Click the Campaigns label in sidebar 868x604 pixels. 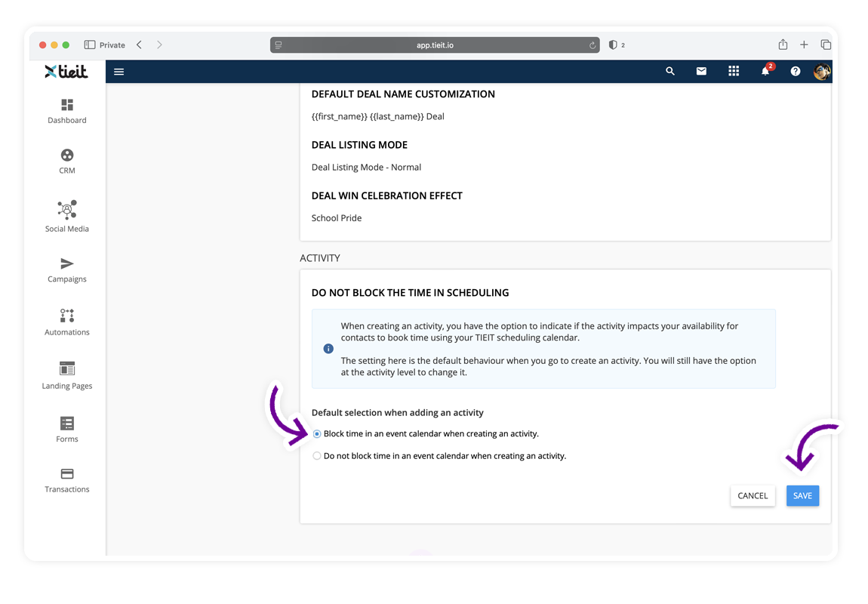tap(67, 279)
